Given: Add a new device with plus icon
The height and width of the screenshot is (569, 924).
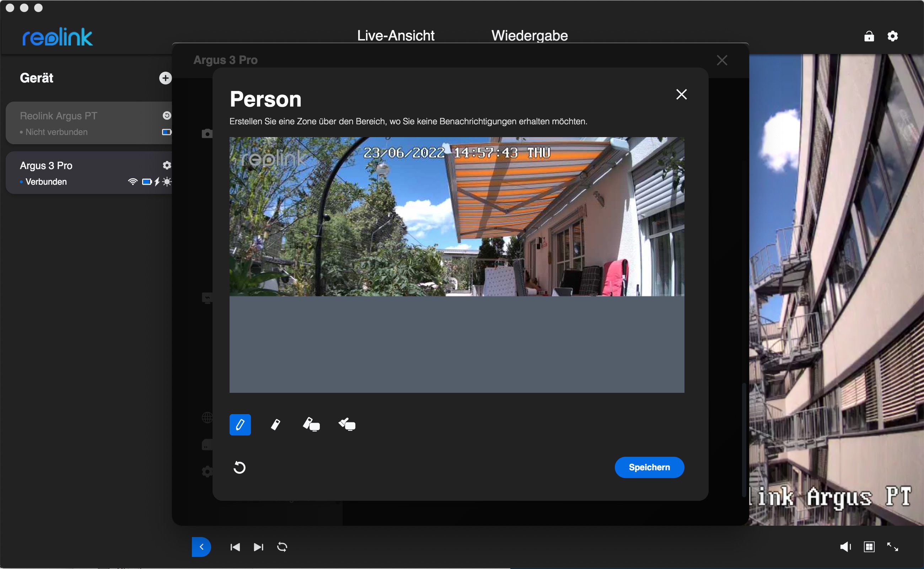Looking at the screenshot, I should point(165,78).
